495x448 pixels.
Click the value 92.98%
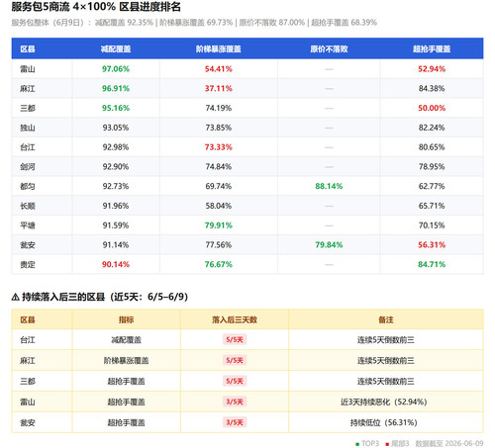116,147
